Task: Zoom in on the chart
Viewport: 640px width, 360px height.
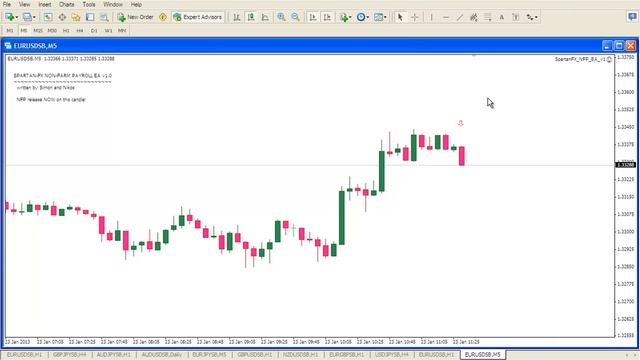Action: [281, 17]
